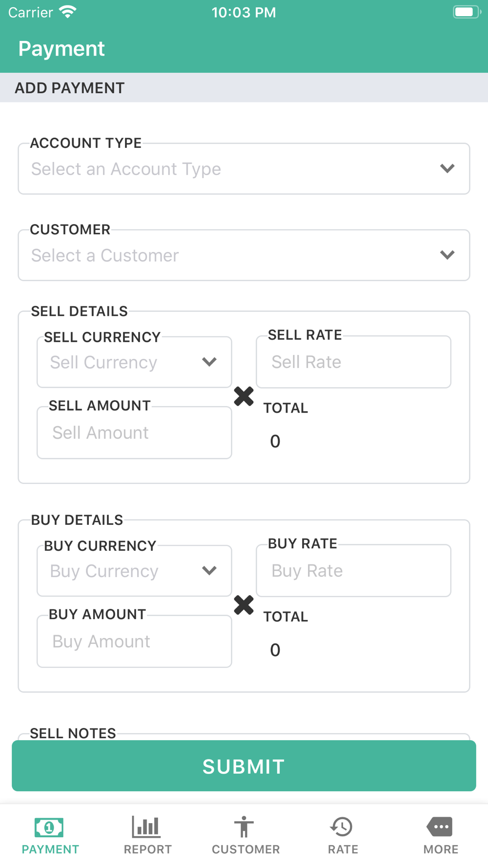The image size is (488, 868).
Task: Tap the Wi-Fi icon in status bar
Action: [x=68, y=12]
